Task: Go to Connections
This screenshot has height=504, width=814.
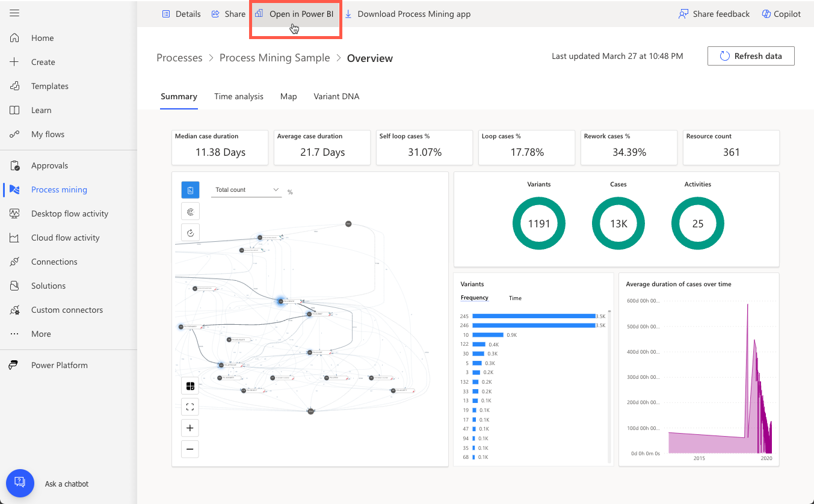Action: tap(54, 262)
